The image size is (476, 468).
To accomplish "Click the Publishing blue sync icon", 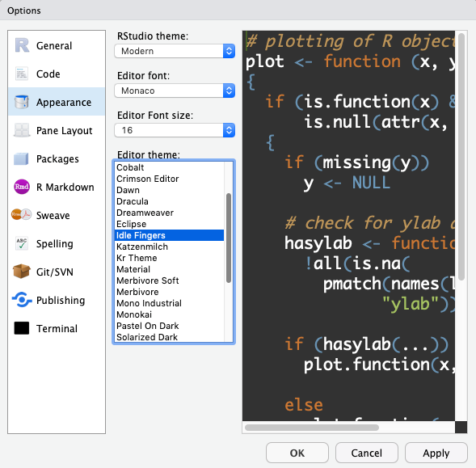I will coord(22,300).
